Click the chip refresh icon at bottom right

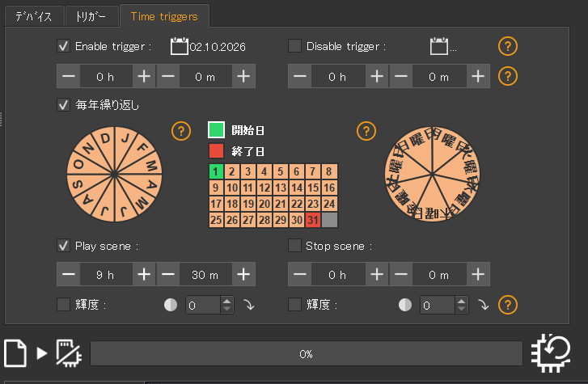pyautogui.click(x=552, y=352)
